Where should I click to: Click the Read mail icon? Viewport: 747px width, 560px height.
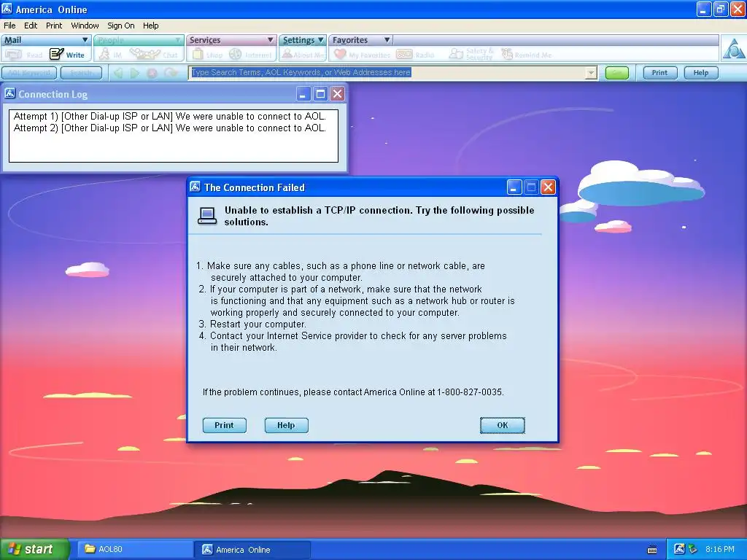(13, 55)
